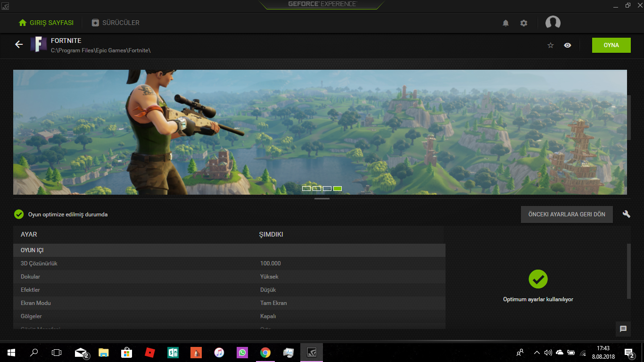Open the user profile avatar
Viewport: 644px width, 362px height.
point(553,23)
